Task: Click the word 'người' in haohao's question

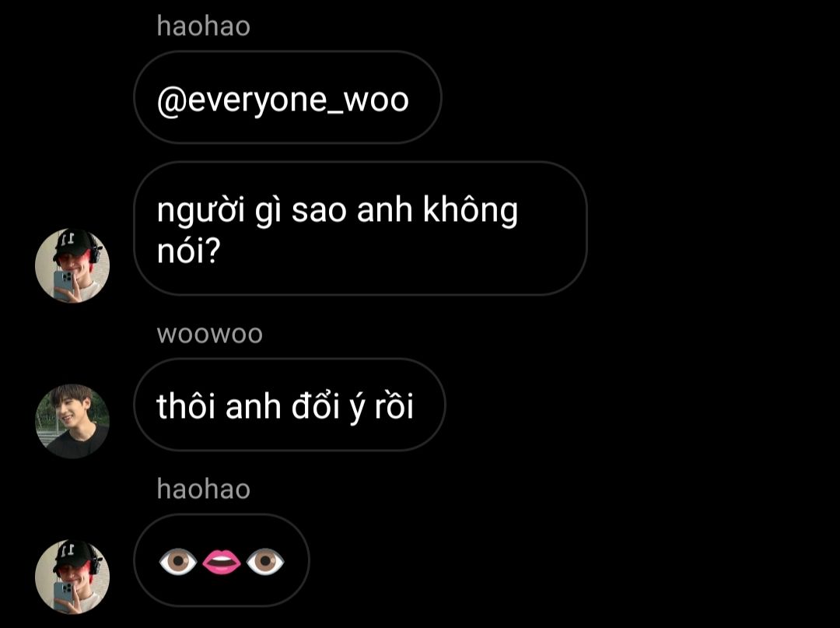Action: click(201, 211)
